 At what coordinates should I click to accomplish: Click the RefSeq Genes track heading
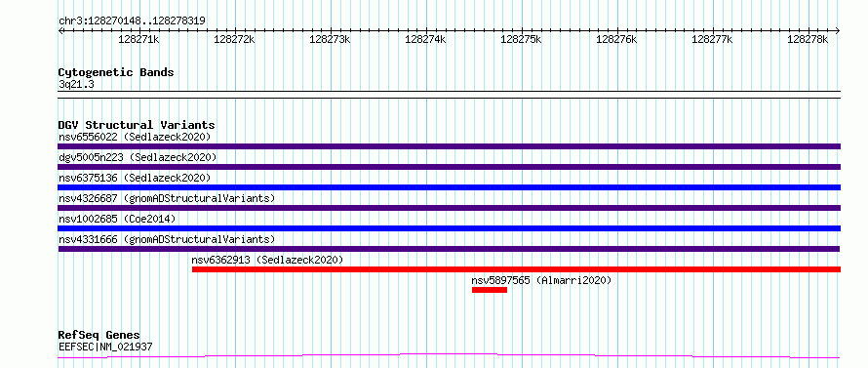click(99, 336)
